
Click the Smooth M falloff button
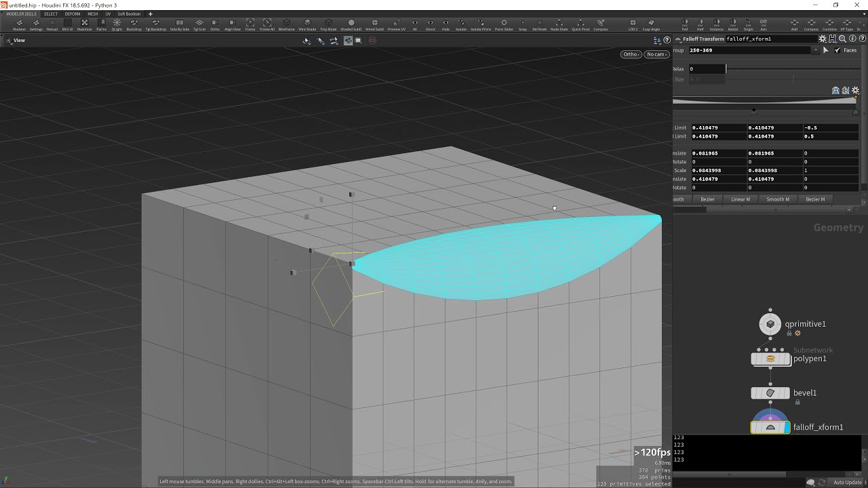778,199
